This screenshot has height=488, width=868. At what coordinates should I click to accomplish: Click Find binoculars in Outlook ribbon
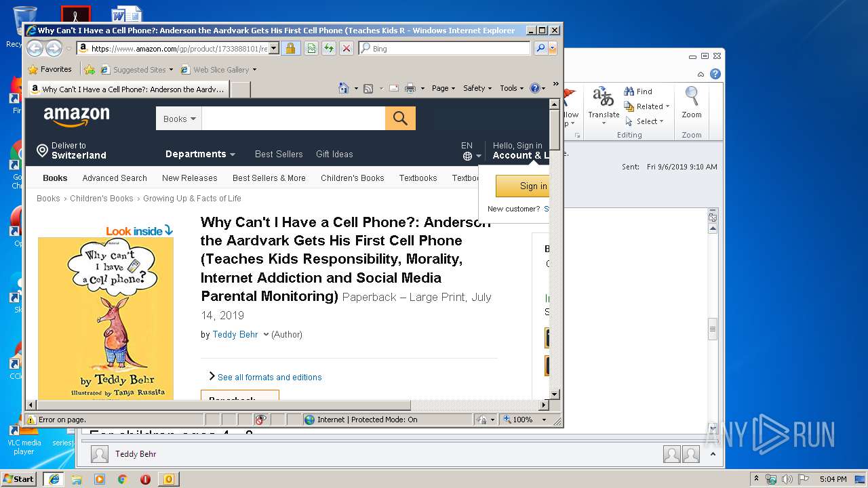pyautogui.click(x=638, y=91)
